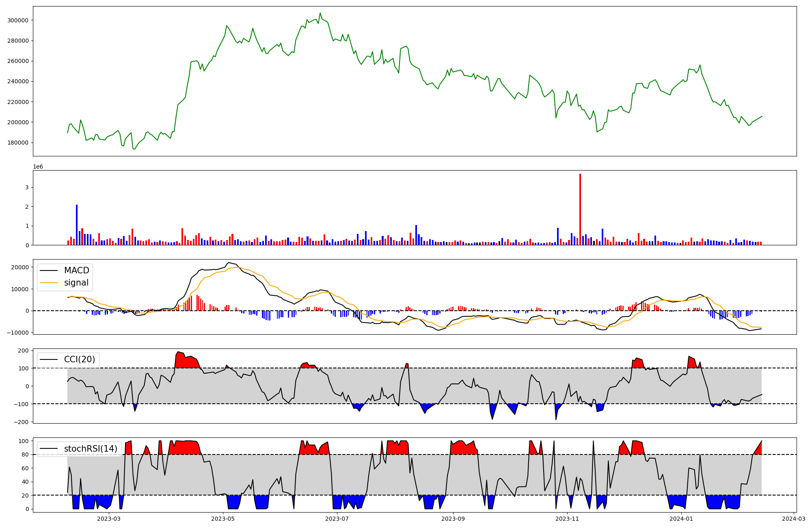Click the 180000 price axis label

point(18,143)
